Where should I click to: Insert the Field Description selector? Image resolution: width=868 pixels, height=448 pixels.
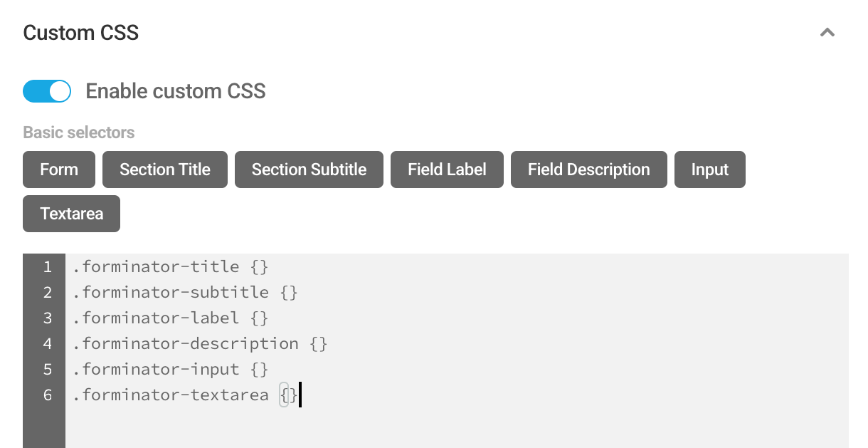coord(588,170)
